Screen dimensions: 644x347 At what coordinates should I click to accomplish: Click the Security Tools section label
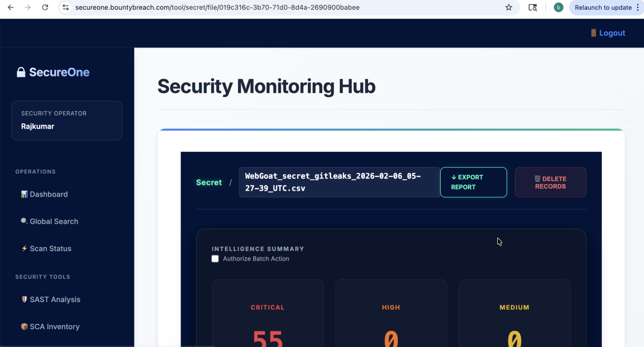42,277
